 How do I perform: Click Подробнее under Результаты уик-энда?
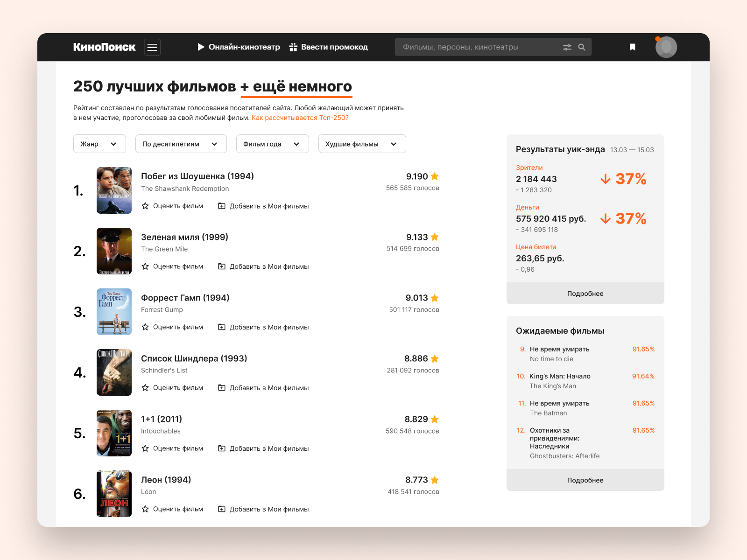tap(585, 294)
